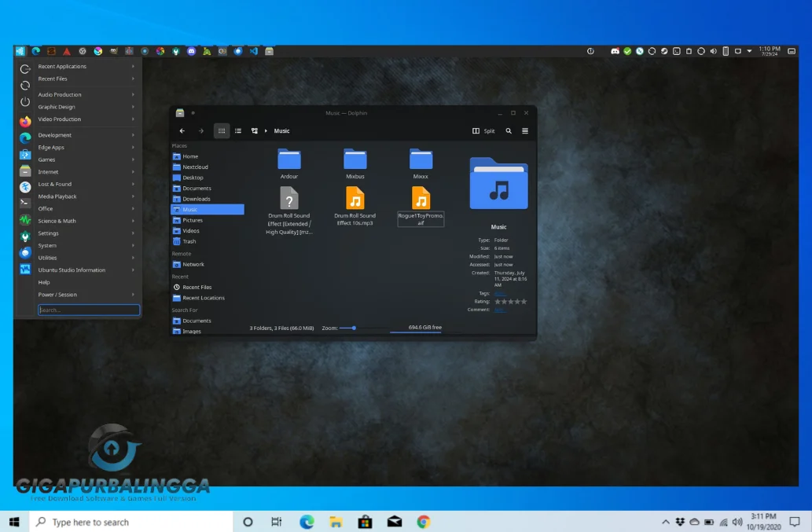Open Google Chrome from the taskbar

click(x=423, y=521)
